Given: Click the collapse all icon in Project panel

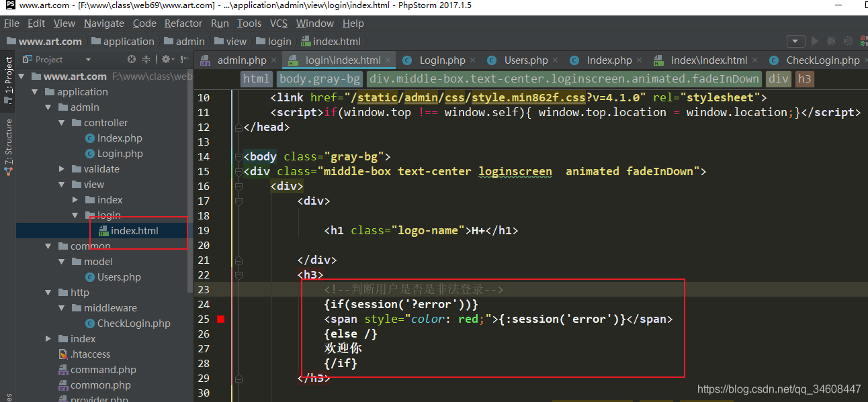Looking at the screenshot, I should tap(147, 59).
